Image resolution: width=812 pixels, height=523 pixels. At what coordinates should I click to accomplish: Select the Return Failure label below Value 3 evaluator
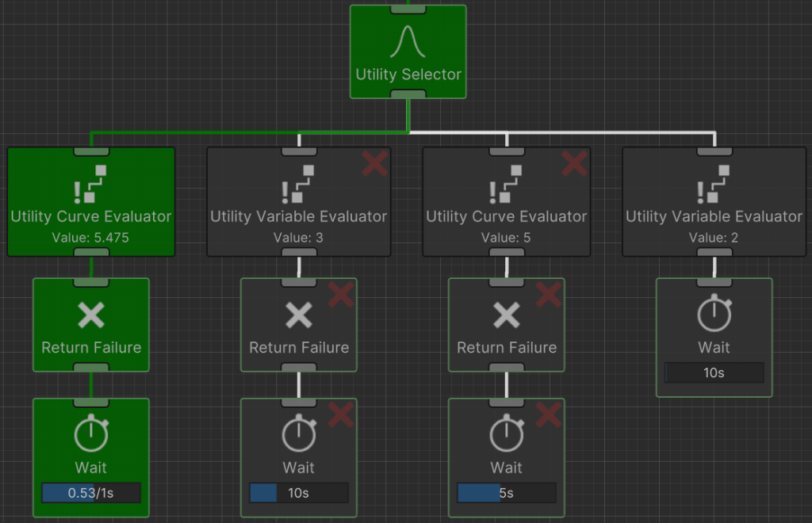[298, 347]
